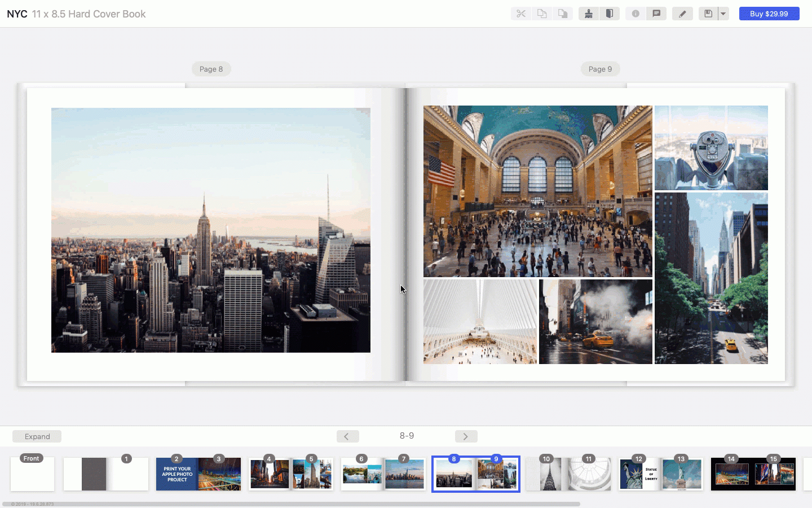
Task: Go to previous spread arrow
Action: (347, 436)
